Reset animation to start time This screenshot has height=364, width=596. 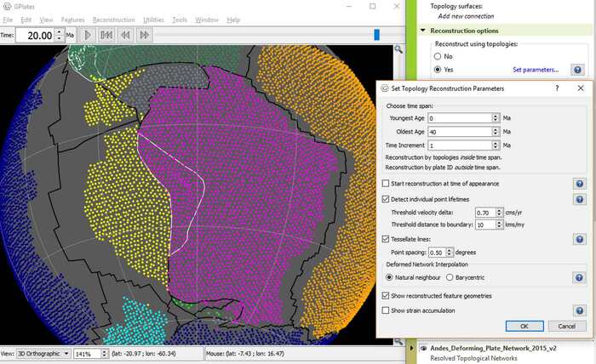tap(106, 35)
